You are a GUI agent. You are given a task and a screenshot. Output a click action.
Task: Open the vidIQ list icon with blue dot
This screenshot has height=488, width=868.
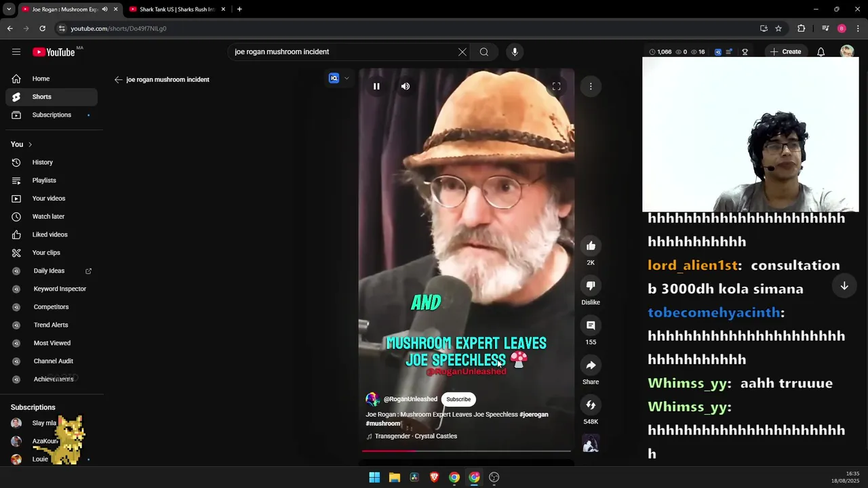tap(729, 52)
